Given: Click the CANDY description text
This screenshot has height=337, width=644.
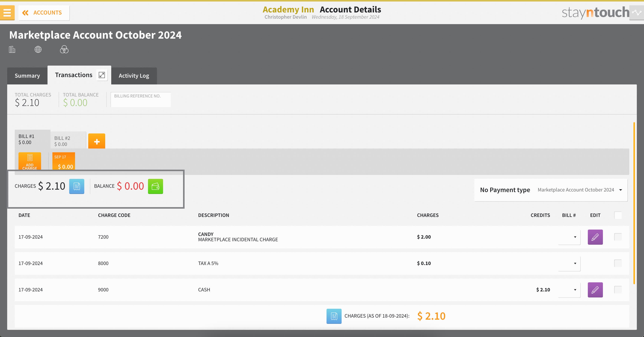Looking at the screenshot, I should (x=206, y=234).
